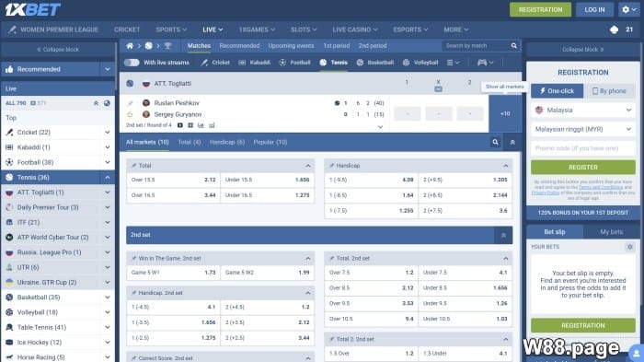This screenshot has height=362, width=644.
Task: Click the green REGISTER button
Action: pyautogui.click(x=582, y=168)
